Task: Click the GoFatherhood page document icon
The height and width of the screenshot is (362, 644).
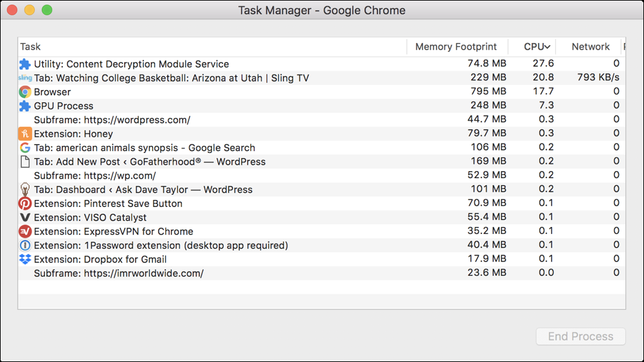Action: (25, 162)
